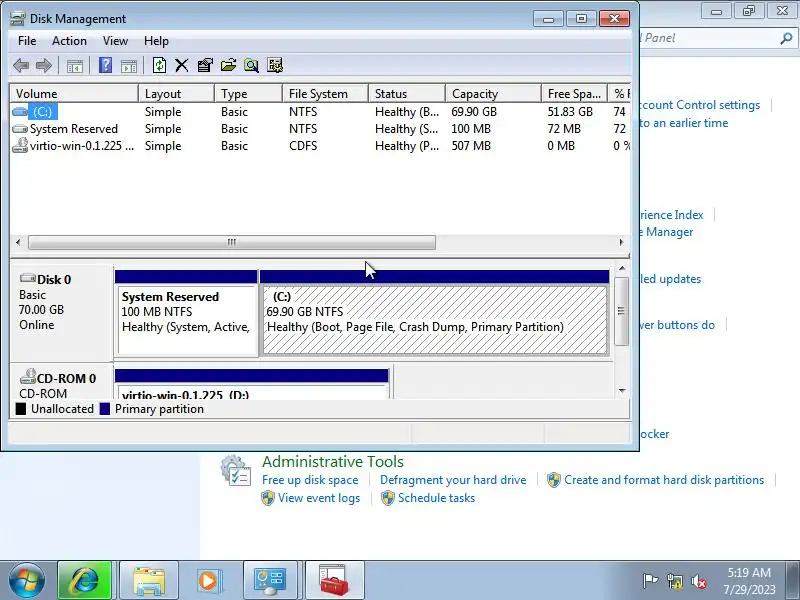Click the Refresh toolbar icon
800x600 pixels.
click(159, 65)
